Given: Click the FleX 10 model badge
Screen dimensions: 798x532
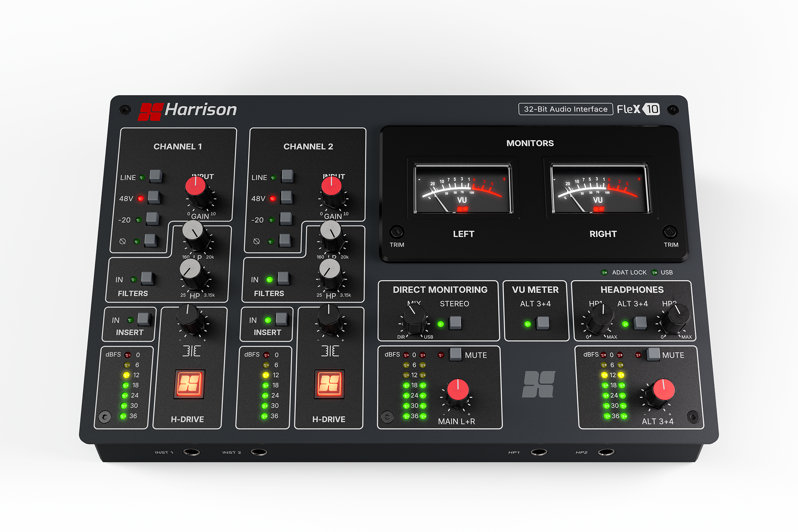Looking at the screenshot, I should click(x=638, y=109).
